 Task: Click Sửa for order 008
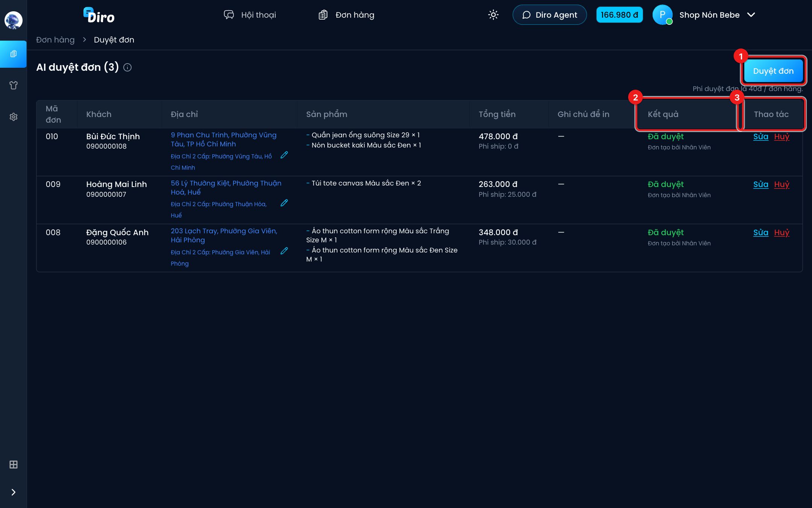760,233
